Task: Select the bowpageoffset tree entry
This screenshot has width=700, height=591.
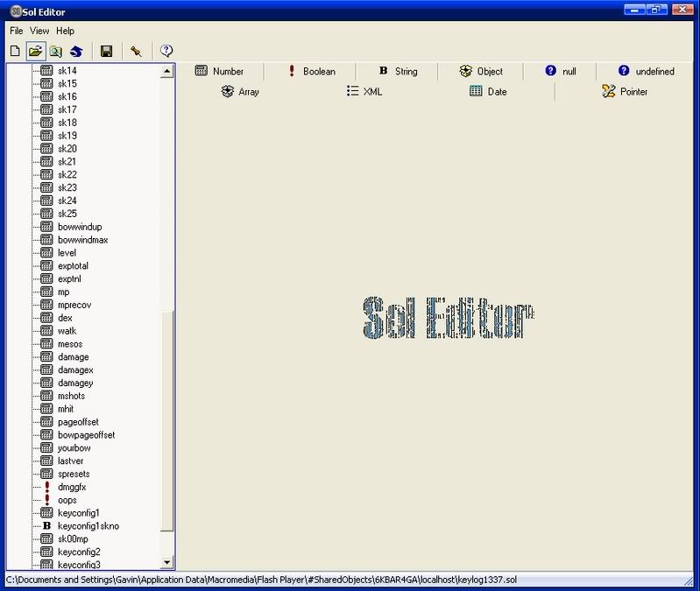Action: 86,434
